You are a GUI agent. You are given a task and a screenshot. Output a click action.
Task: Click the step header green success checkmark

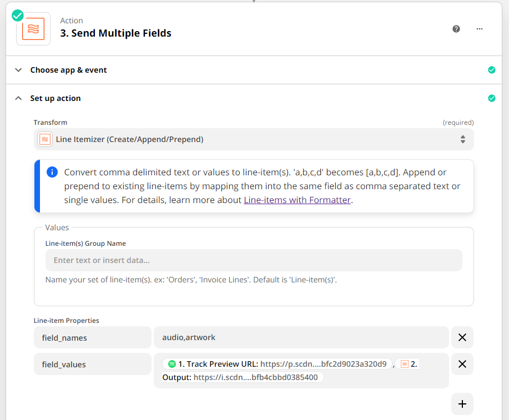[x=18, y=16]
